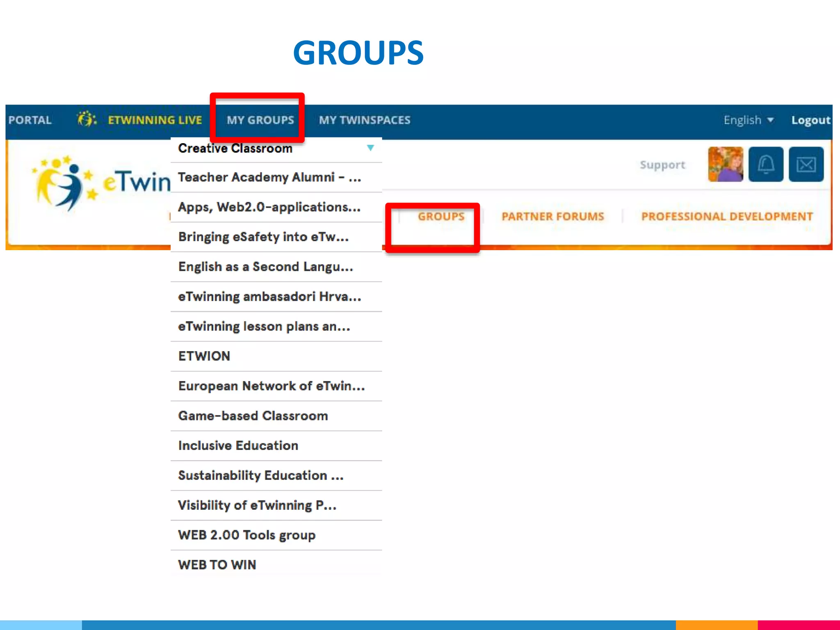
Task: Open ETWINNING LIVE in the top bar
Action: pos(155,120)
